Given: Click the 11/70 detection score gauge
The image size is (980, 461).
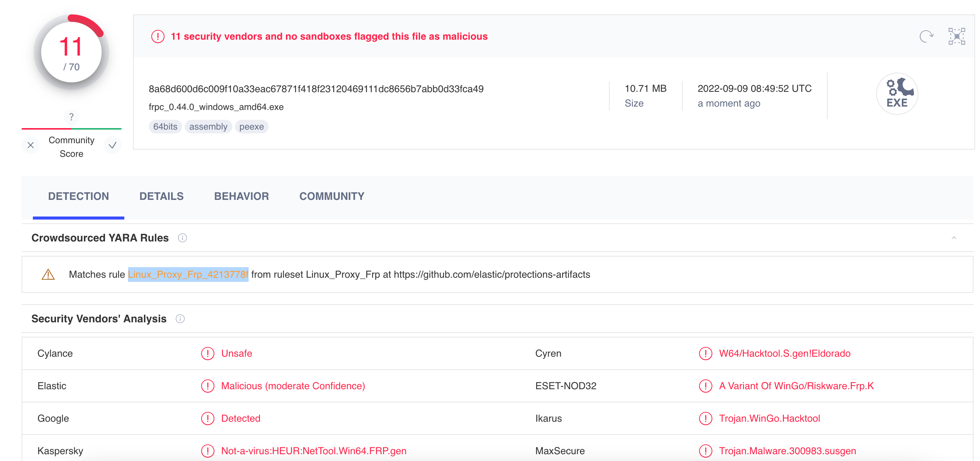Looking at the screenshot, I should click(x=71, y=53).
